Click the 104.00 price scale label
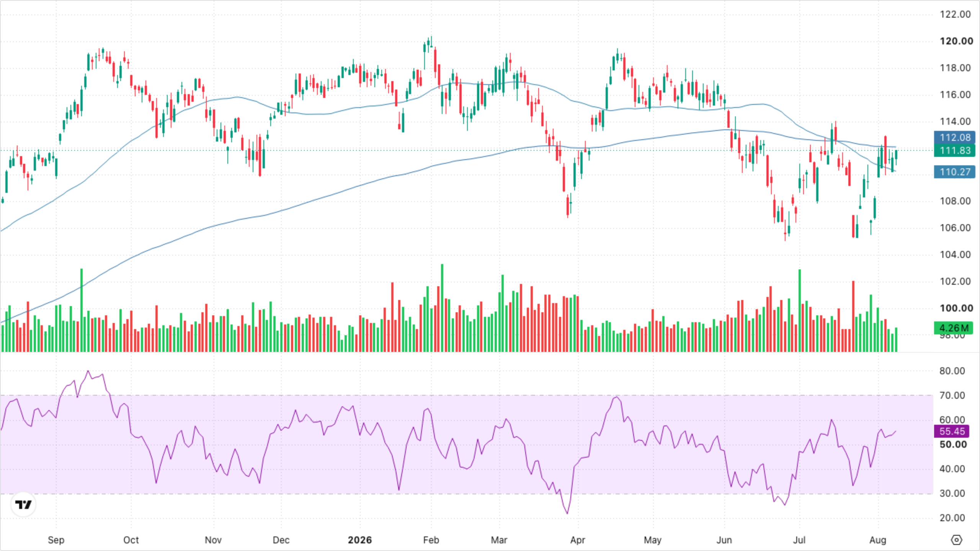This screenshot has width=980, height=551. click(x=955, y=254)
